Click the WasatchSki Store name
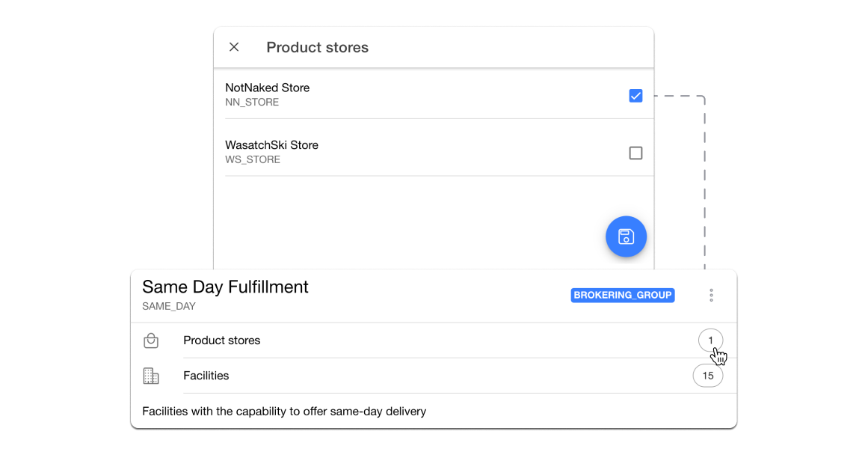 pos(271,145)
